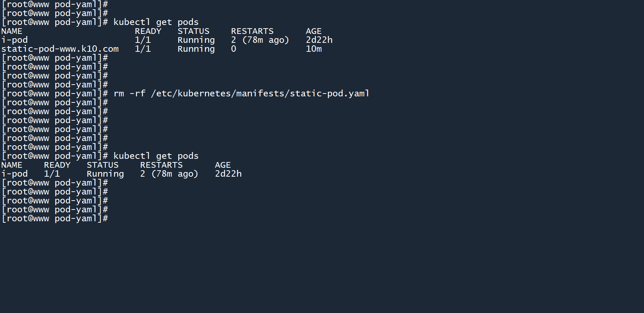This screenshot has width=644, height=313.
Task: Click READY header in the first pod table
Action: 148,31
